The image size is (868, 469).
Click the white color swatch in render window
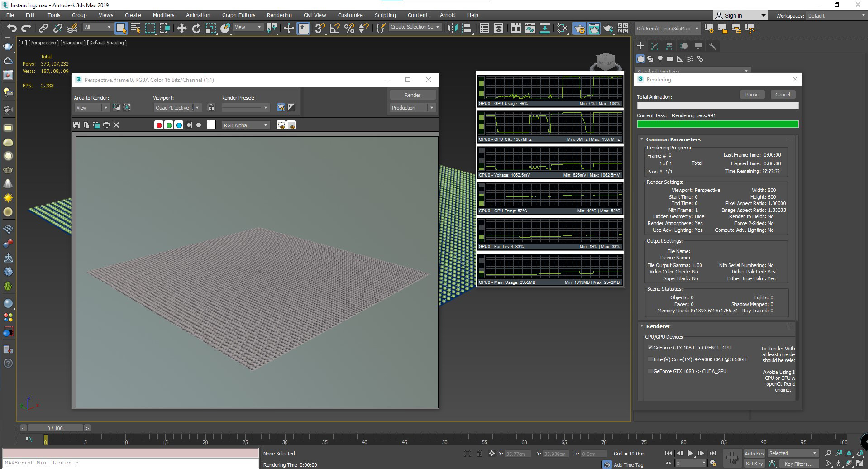click(x=211, y=125)
